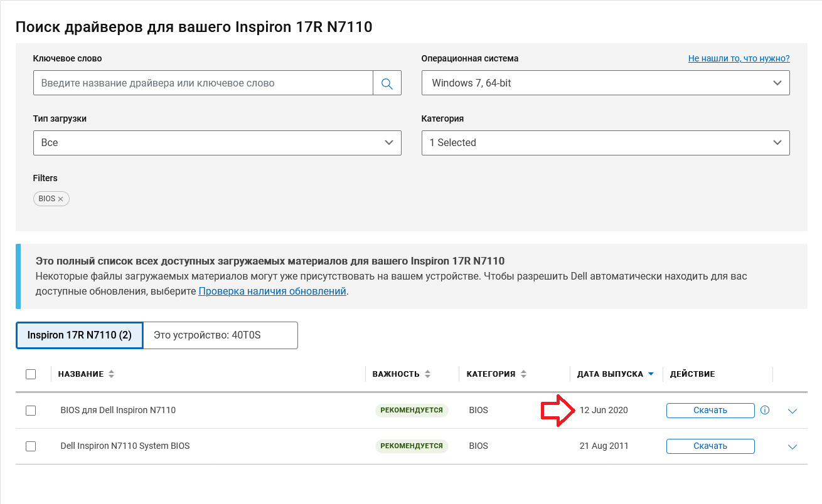Viewport: 822px width, 504px height.
Task: Open the Операционная система dropdown
Action: tap(606, 83)
